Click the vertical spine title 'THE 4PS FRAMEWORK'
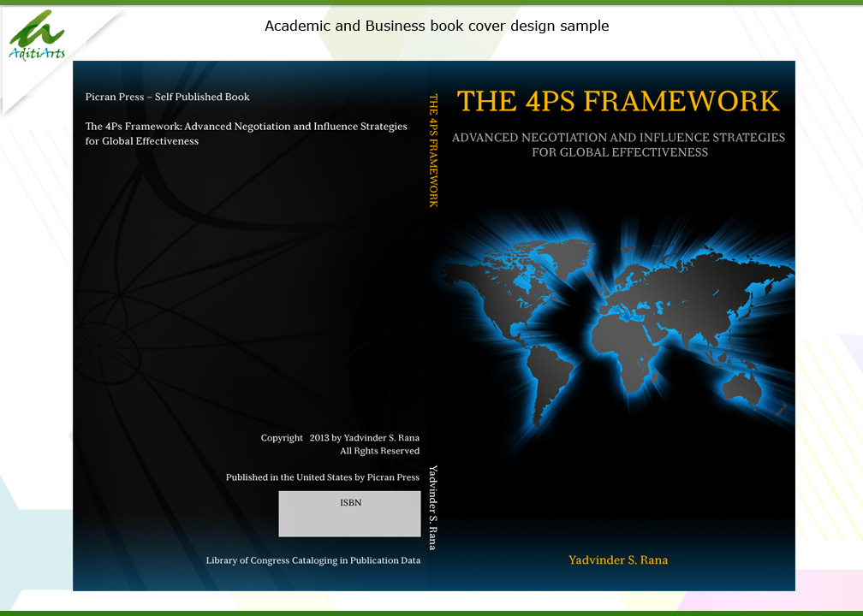The image size is (863, 616). (433, 151)
